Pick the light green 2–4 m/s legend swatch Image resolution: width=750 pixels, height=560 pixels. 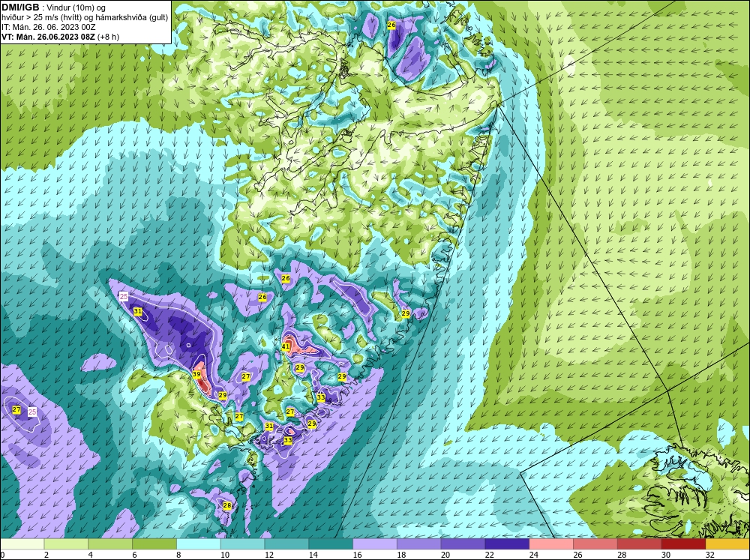66,544
